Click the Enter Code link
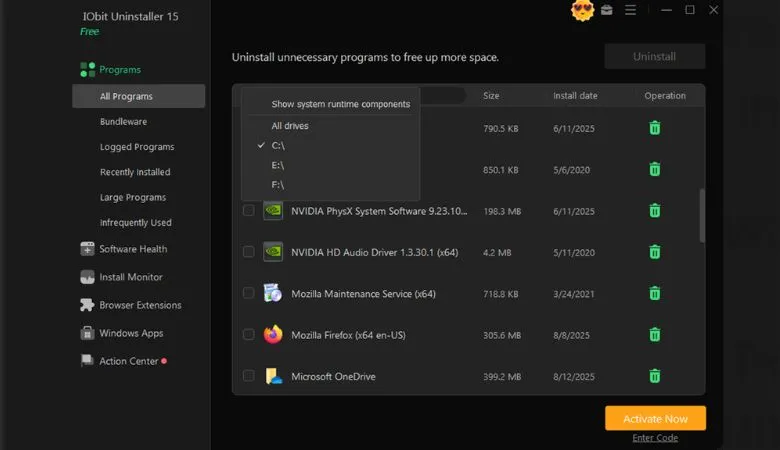Image resolution: width=780 pixels, height=450 pixels. tap(655, 438)
